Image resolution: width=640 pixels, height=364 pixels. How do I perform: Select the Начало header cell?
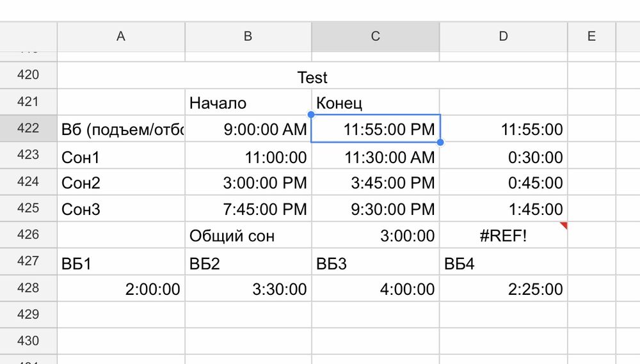(248, 103)
